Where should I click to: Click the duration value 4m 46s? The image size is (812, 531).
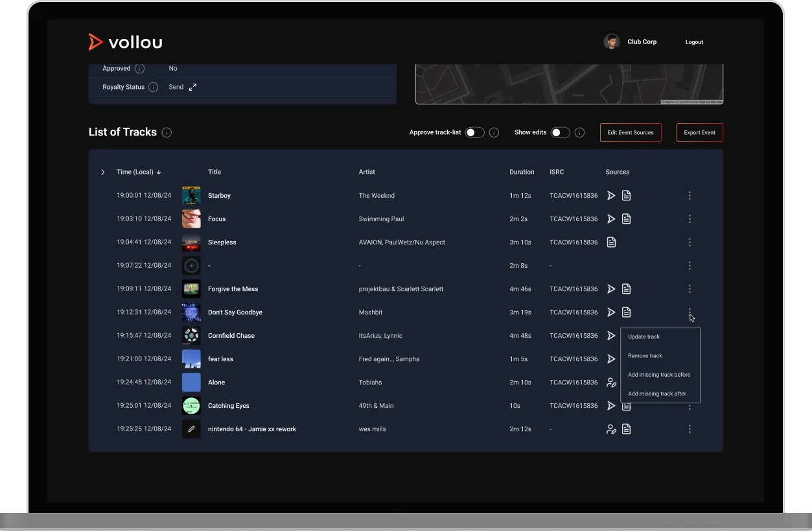pyautogui.click(x=520, y=289)
